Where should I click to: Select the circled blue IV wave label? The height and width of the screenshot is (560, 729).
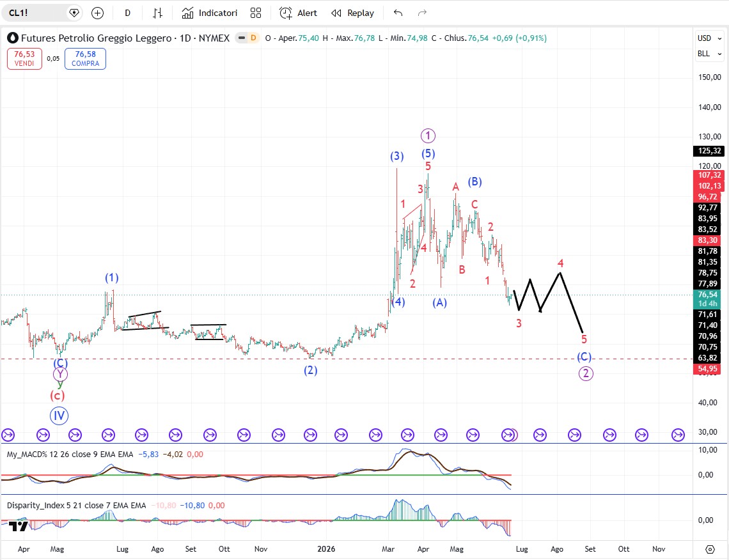59,416
